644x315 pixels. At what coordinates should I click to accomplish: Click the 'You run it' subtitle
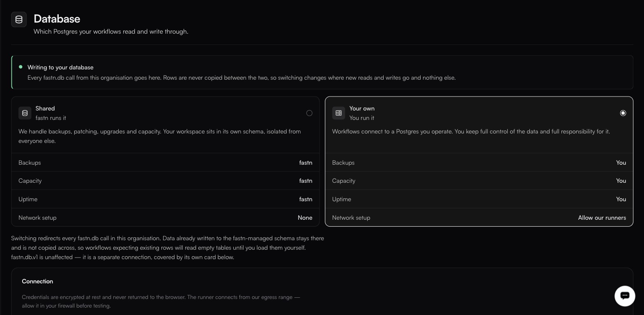pos(362,118)
